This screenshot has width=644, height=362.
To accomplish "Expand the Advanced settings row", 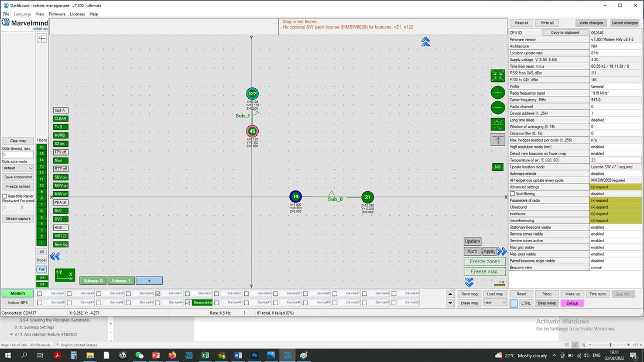I will pos(615,187).
